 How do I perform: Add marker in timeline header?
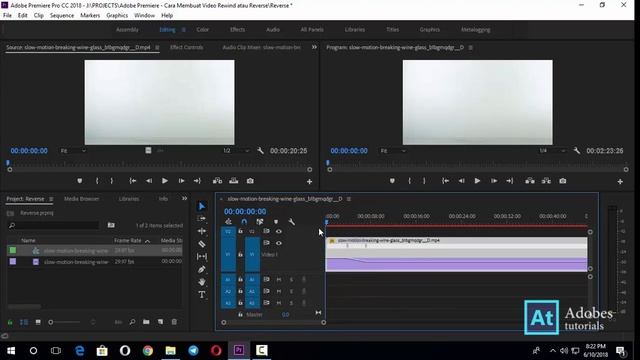point(276,222)
